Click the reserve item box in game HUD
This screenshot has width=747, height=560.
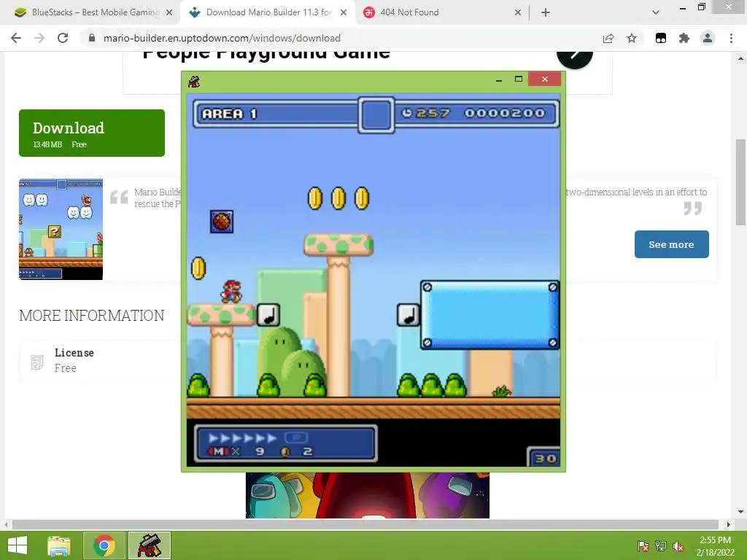(376, 114)
